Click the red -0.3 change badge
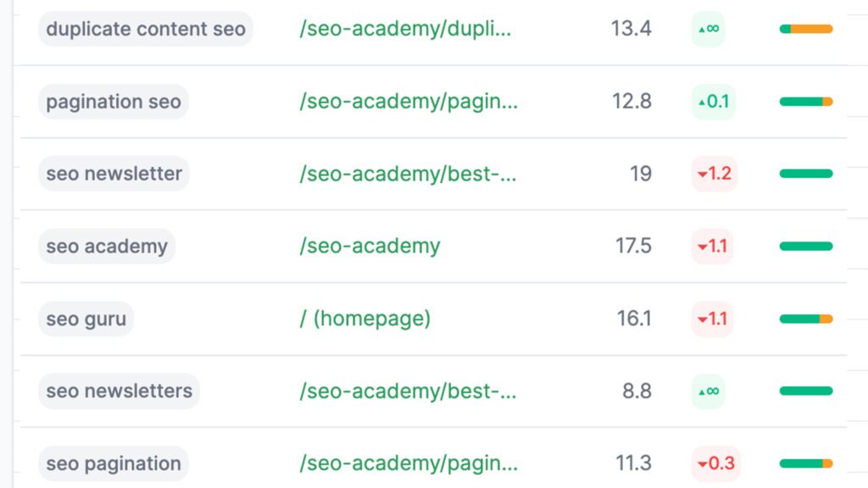 point(715,463)
